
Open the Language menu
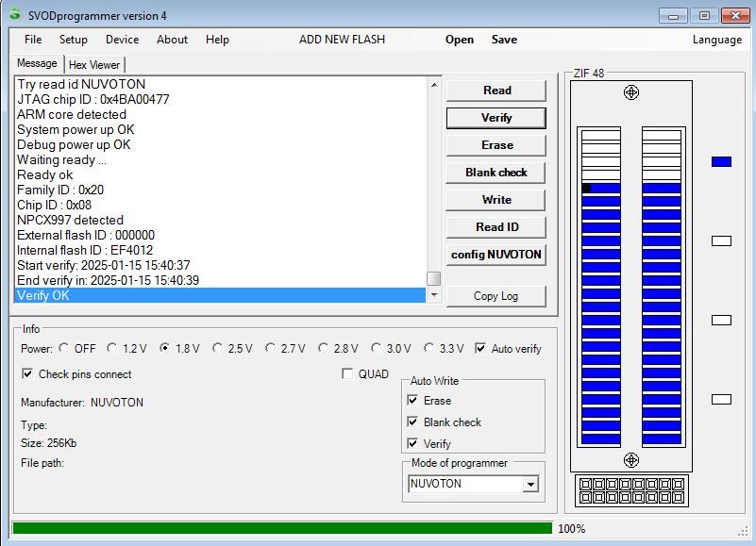tap(716, 40)
